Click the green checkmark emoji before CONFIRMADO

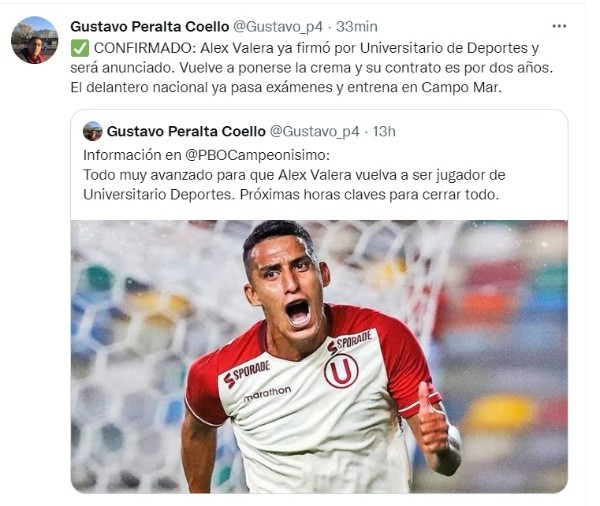[80, 48]
